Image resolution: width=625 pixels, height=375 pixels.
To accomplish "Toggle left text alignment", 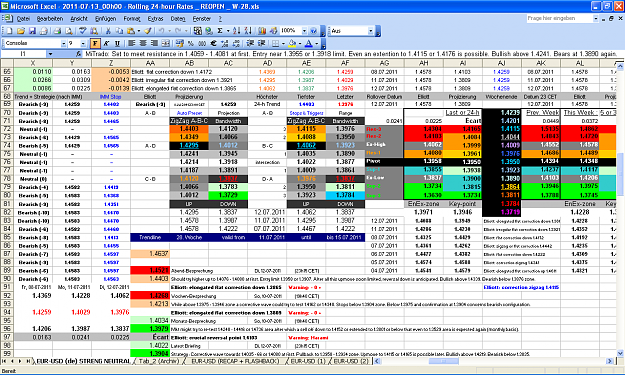I will click(x=131, y=43).
